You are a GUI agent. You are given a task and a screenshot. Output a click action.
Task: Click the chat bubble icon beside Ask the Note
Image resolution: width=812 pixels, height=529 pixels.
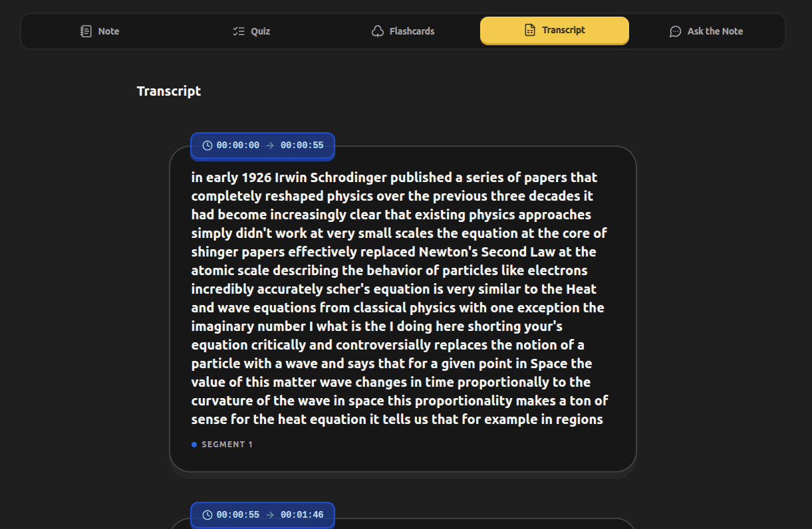[675, 31]
